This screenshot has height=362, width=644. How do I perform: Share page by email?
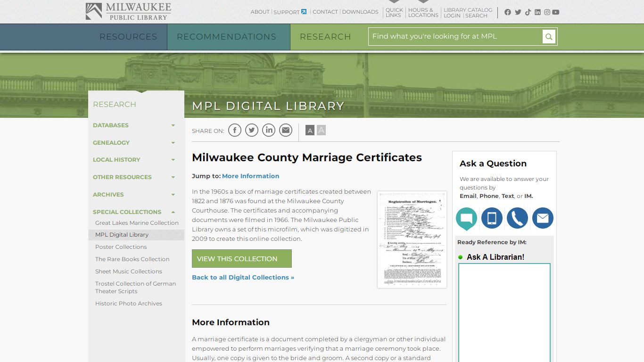(x=286, y=130)
